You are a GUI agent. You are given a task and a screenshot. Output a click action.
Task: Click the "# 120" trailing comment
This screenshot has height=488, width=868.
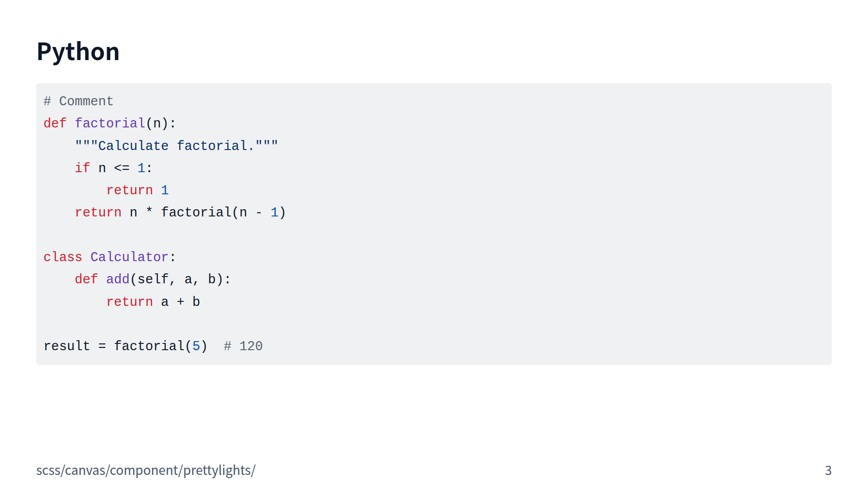[243, 346]
